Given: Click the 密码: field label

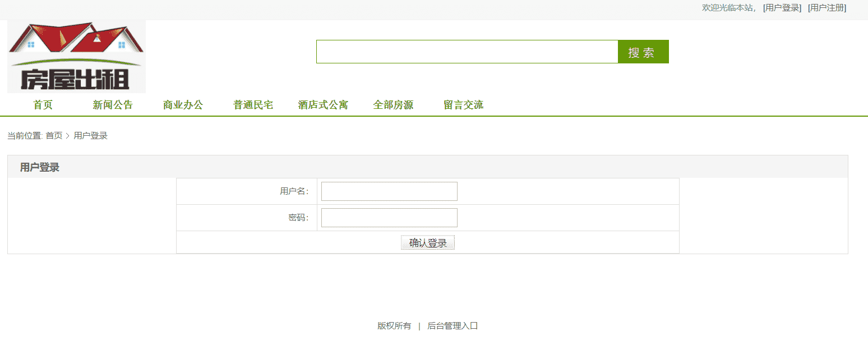Looking at the screenshot, I should [299, 218].
